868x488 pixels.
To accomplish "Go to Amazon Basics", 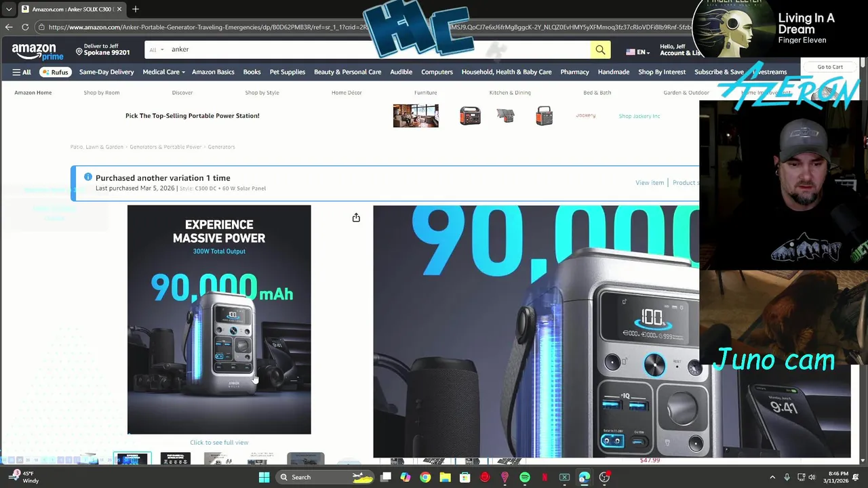I will tap(213, 72).
